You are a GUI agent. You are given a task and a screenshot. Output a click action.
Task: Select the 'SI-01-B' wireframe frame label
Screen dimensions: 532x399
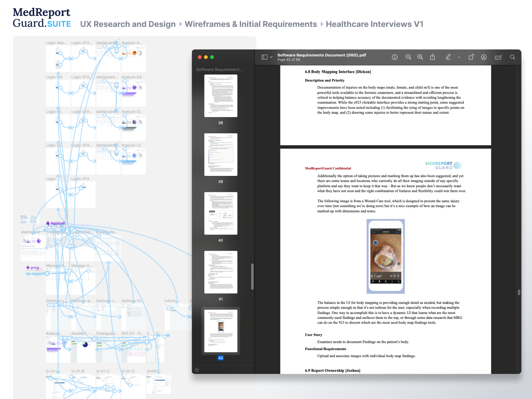[x=78, y=371]
